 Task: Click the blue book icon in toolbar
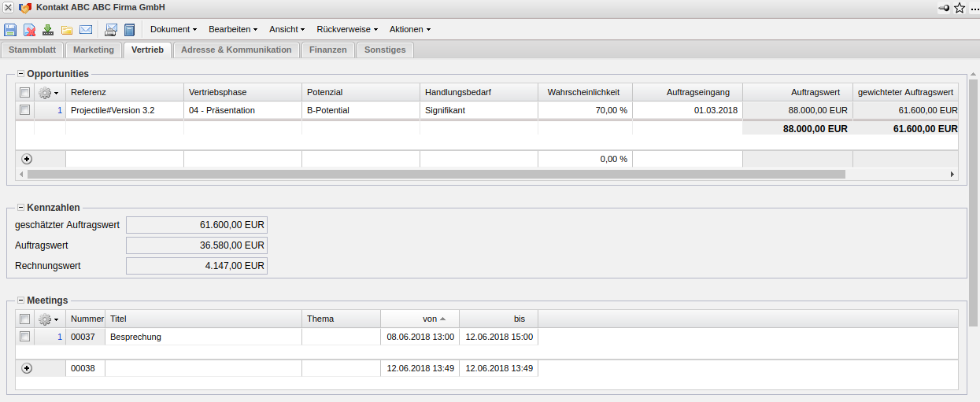(x=130, y=30)
